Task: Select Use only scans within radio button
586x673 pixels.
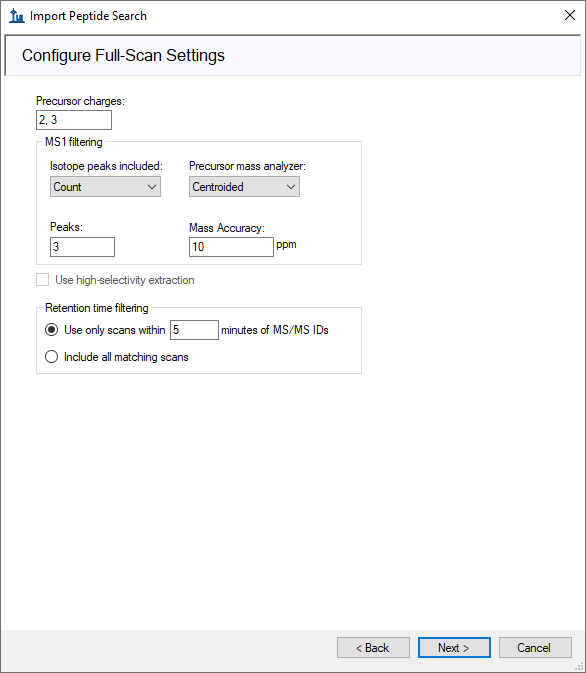Action: (x=52, y=330)
